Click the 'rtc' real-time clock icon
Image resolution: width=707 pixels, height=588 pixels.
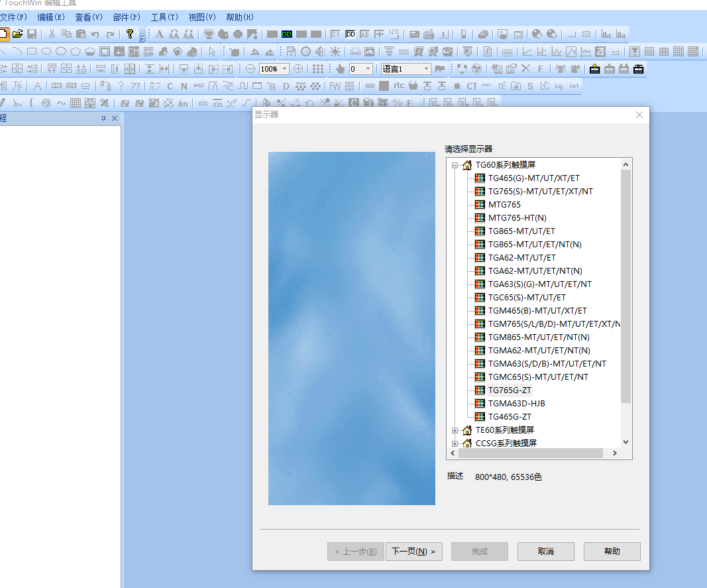pyautogui.click(x=399, y=86)
